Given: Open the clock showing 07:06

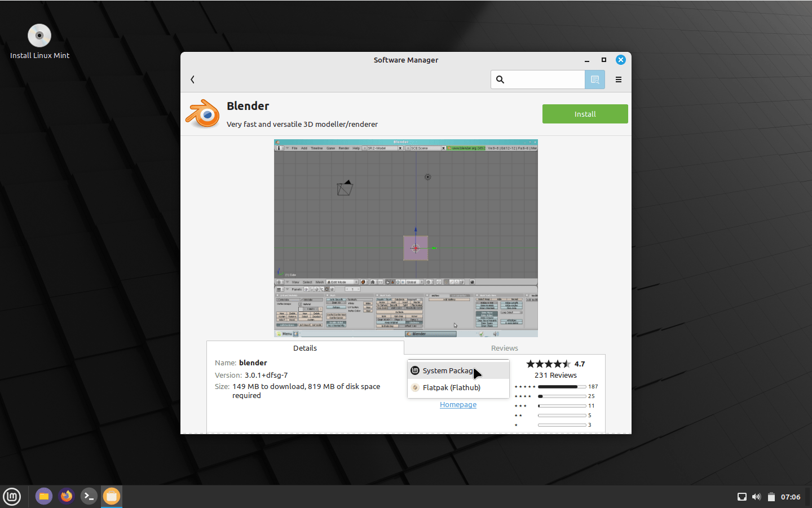Looking at the screenshot, I should (x=791, y=497).
